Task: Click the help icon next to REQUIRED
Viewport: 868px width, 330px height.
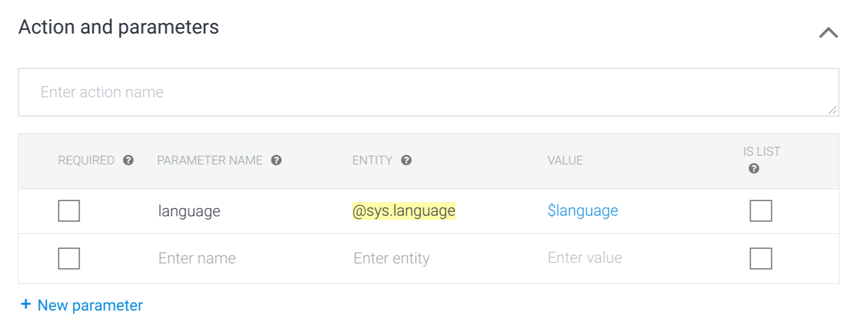Action: (x=128, y=160)
